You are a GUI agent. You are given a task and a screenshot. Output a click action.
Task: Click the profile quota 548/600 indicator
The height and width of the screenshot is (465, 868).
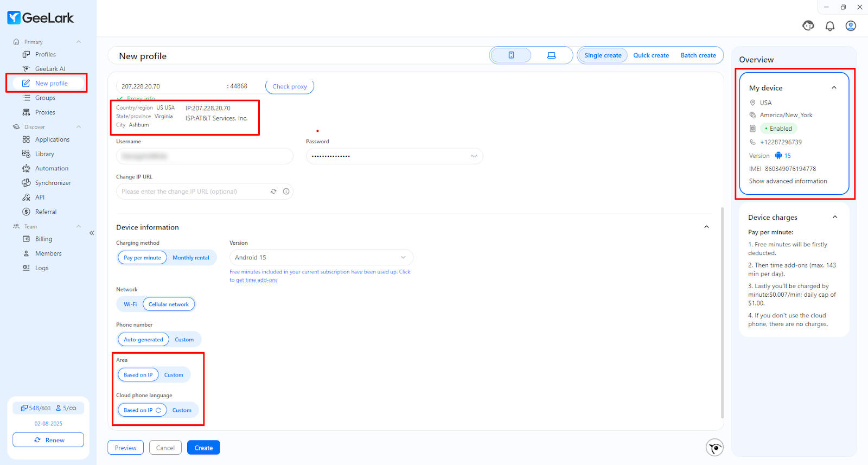coord(36,408)
